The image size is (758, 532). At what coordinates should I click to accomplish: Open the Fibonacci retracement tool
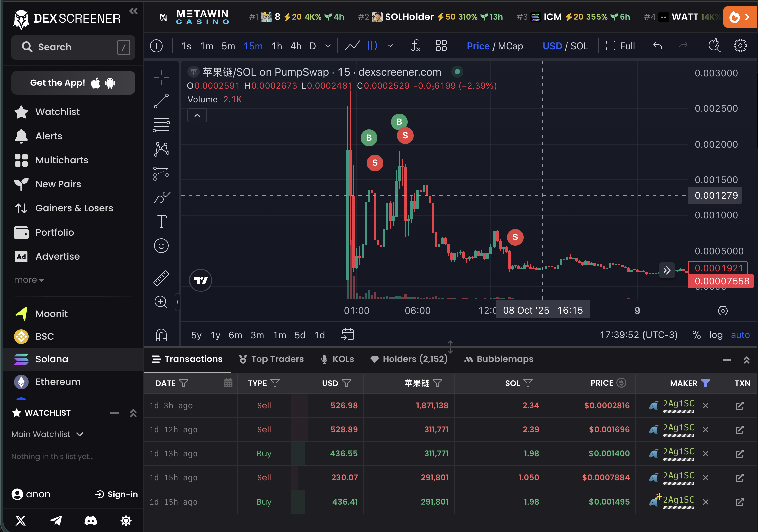161,125
